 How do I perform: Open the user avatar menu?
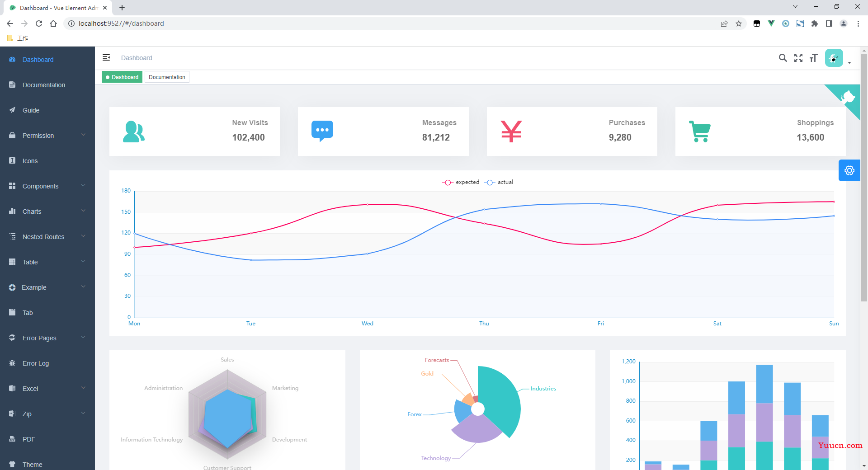[834, 58]
